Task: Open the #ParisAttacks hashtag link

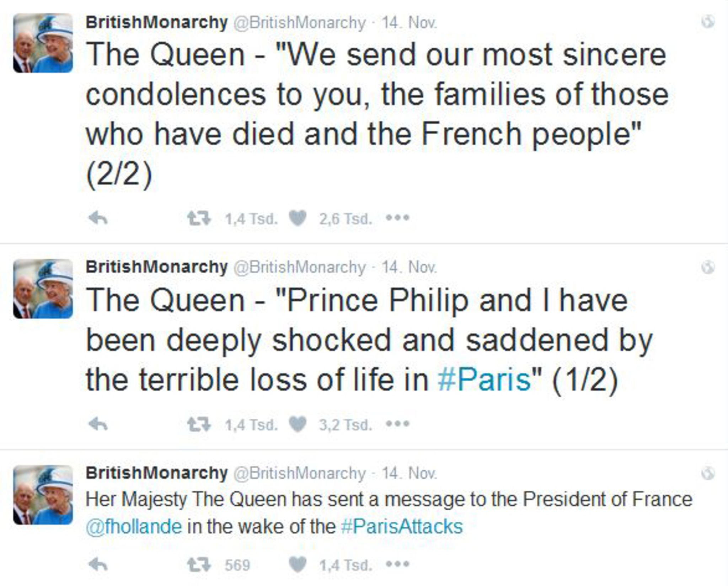Action: pos(402,526)
